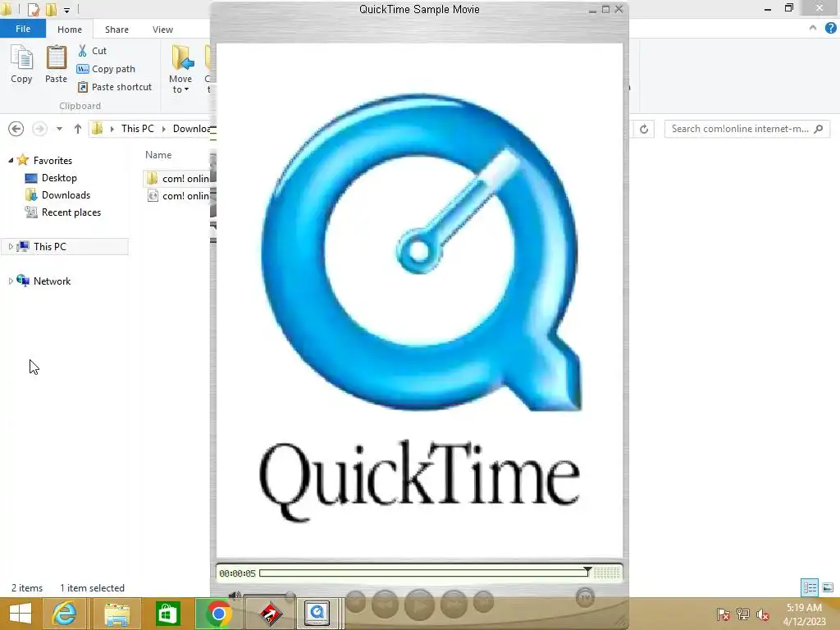
Task: Click QuickTime go to beginning button
Action: [x=356, y=601]
